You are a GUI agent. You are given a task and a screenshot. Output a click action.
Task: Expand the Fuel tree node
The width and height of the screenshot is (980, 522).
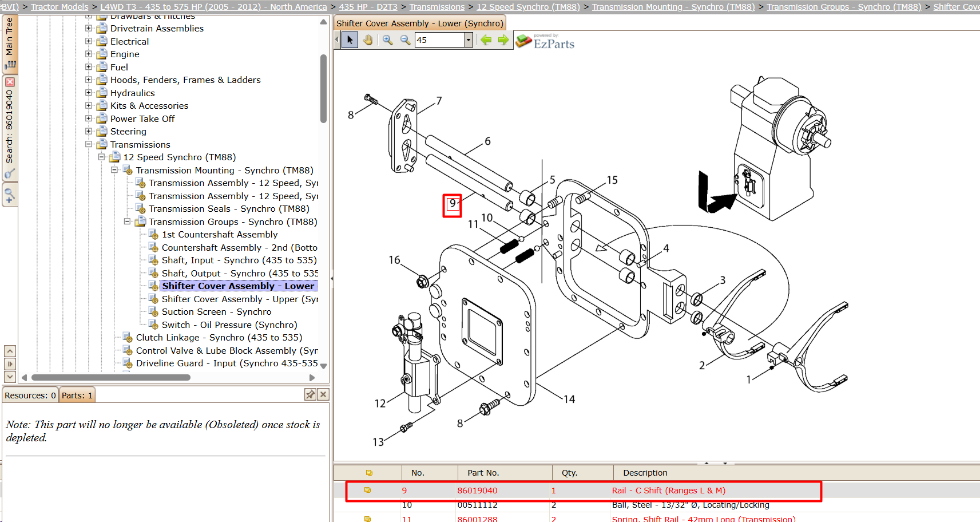coord(89,67)
